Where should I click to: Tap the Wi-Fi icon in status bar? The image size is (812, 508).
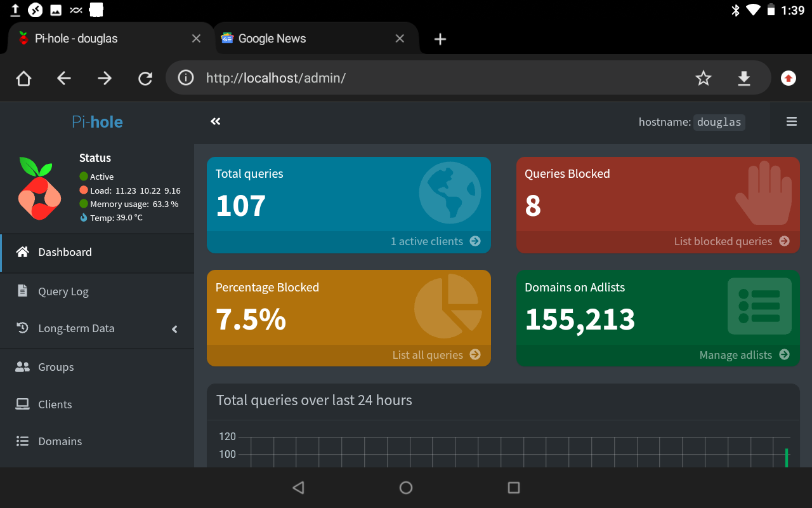pos(754,10)
